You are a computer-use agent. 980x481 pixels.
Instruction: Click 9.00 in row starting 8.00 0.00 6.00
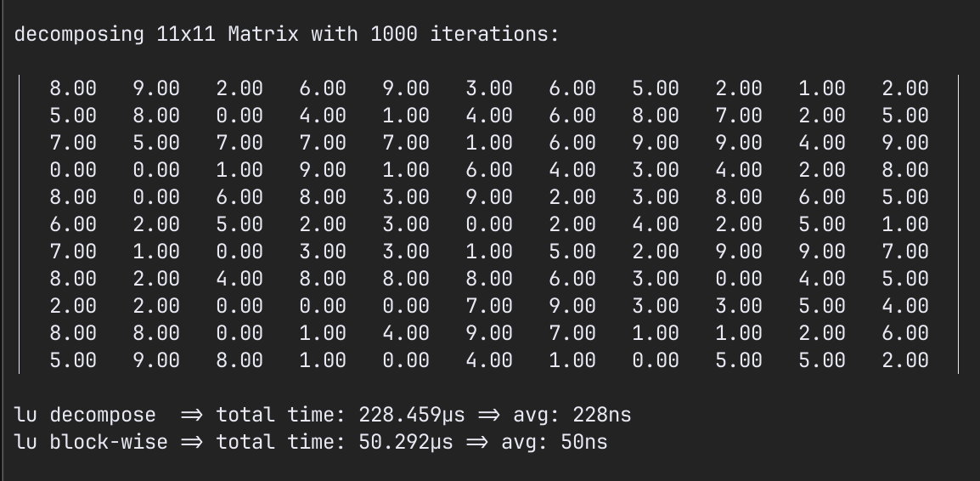tap(489, 197)
